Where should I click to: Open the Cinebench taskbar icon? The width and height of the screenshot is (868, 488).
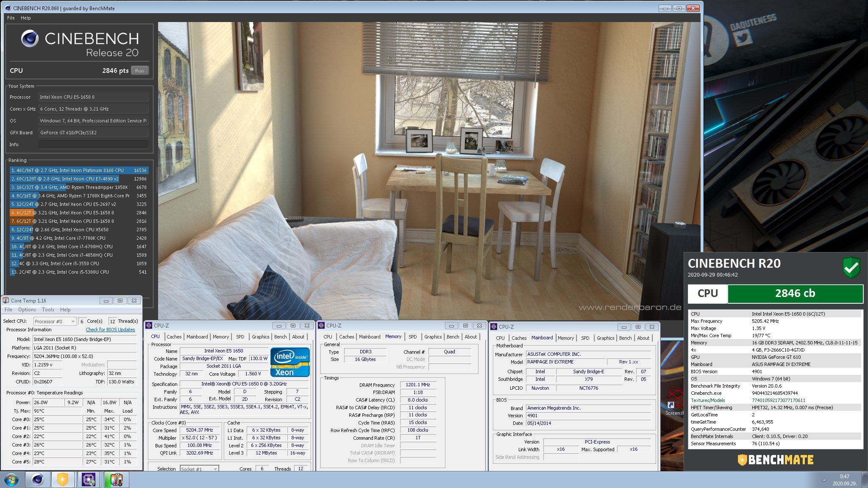point(38,480)
